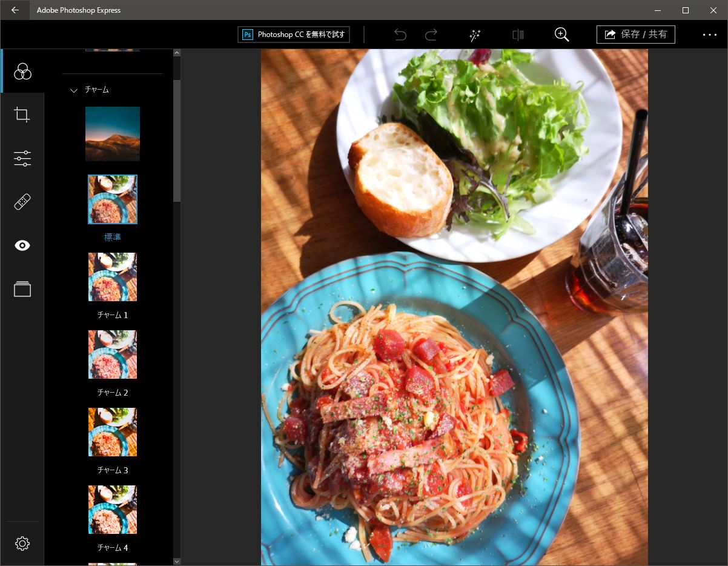Toggle compare with original view
This screenshot has width=728, height=566.
point(518,35)
